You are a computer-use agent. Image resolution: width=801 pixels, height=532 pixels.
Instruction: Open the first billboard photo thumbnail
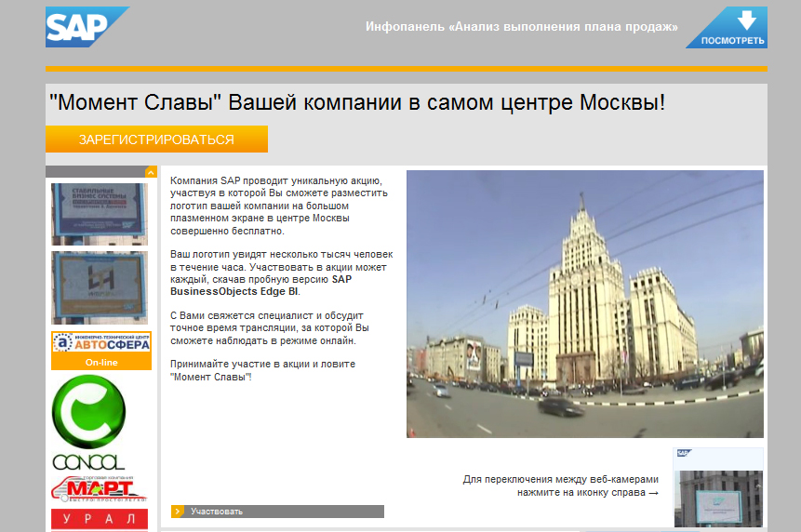point(100,214)
